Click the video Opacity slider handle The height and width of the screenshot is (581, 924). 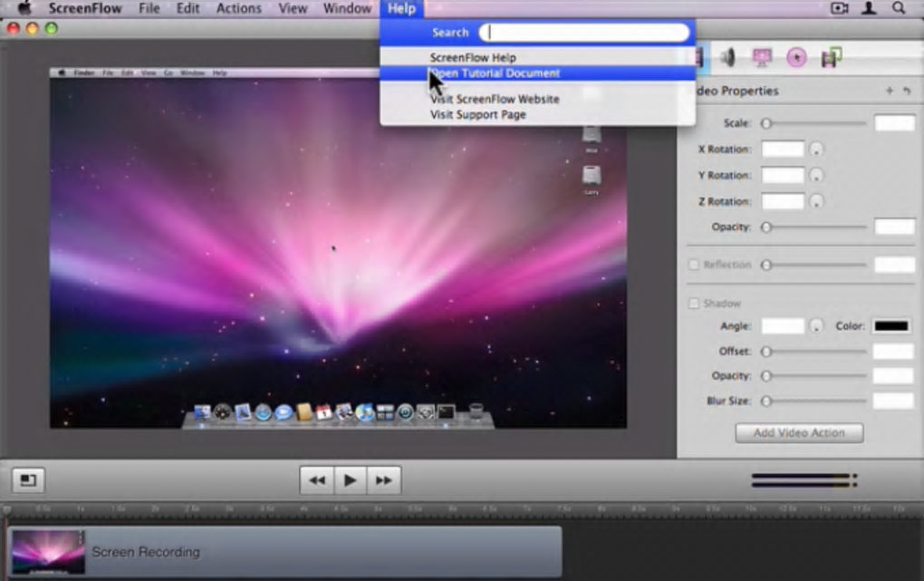click(766, 228)
